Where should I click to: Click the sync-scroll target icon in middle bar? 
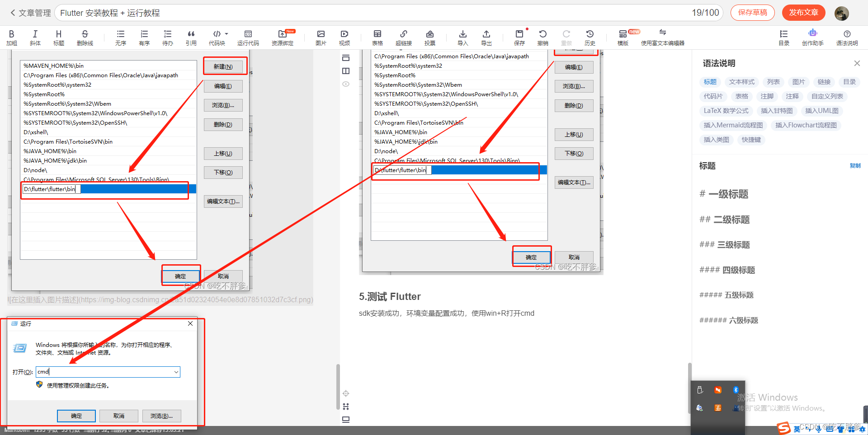[x=346, y=393]
